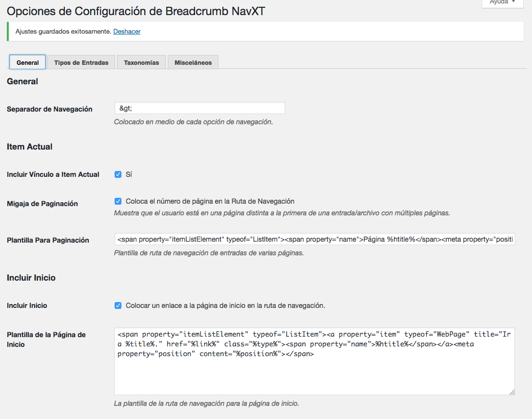Disable the Incluir Inicio checkbox
This screenshot has width=532, height=419.
118,305
